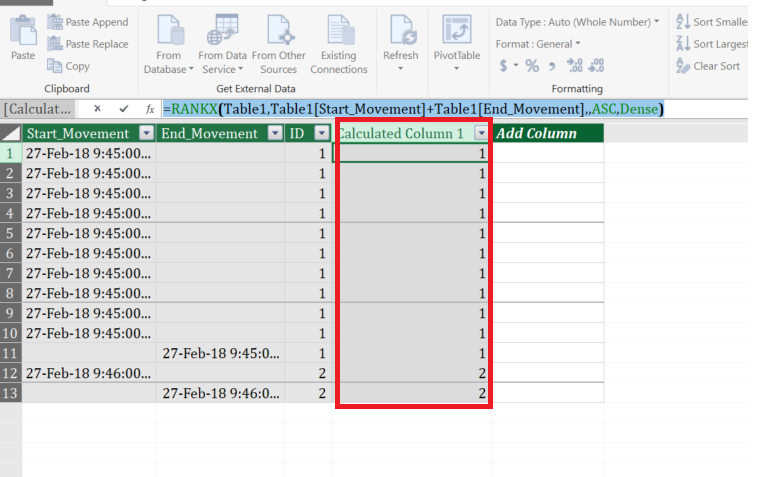Increase decimal places
This screenshot has height=477, width=757.
point(575,66)
